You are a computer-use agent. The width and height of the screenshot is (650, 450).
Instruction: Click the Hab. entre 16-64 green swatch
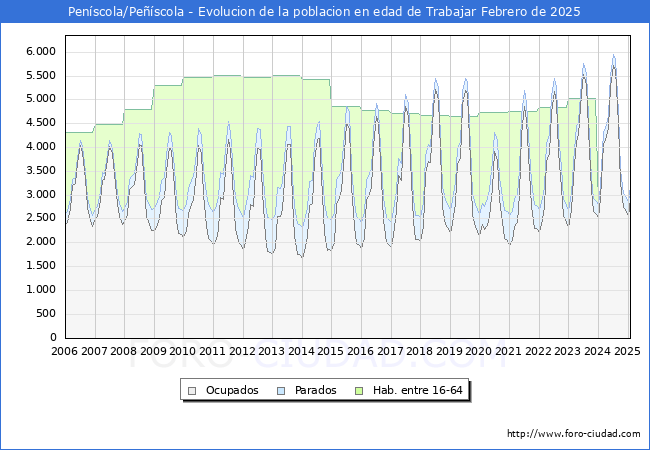coord(359,391)
